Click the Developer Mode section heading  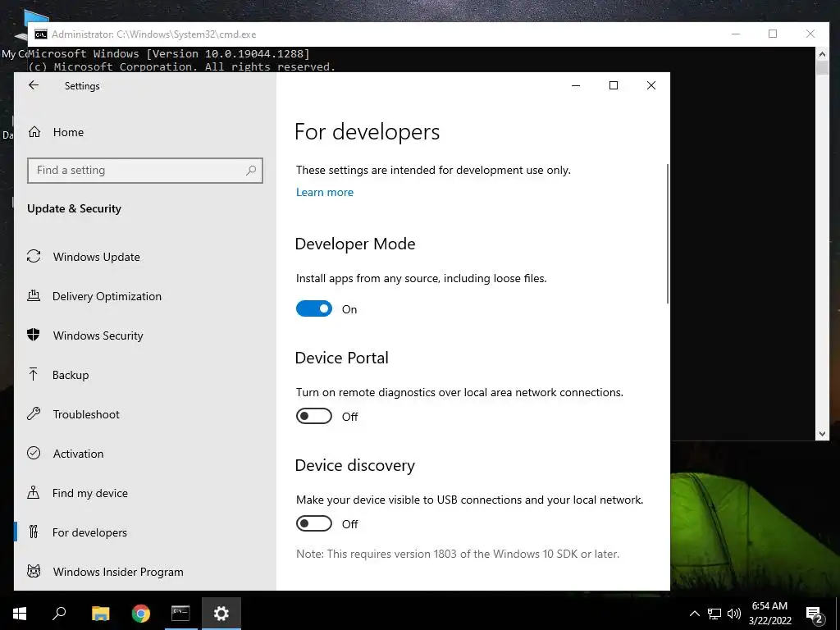tap(355, 244)
